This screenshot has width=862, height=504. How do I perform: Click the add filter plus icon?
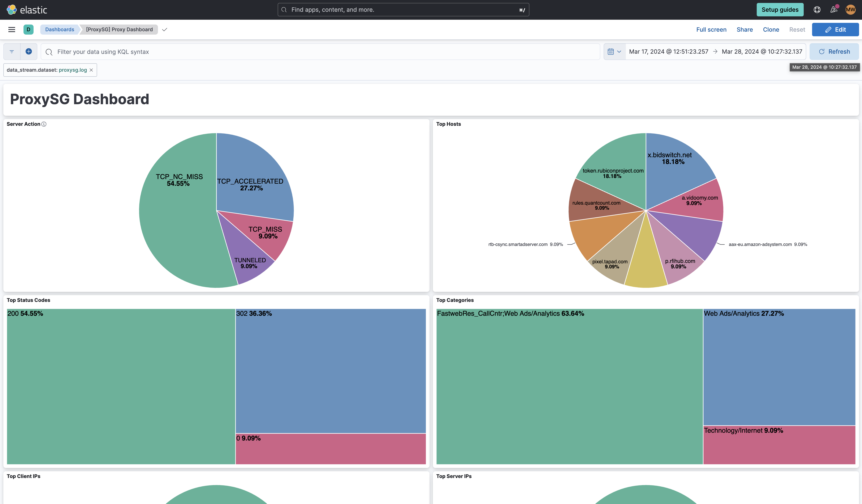coord(29,52)
